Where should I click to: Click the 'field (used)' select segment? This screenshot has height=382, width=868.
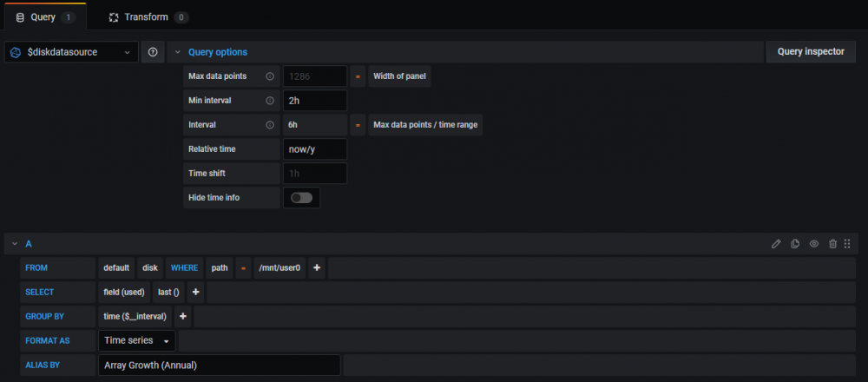124,293
